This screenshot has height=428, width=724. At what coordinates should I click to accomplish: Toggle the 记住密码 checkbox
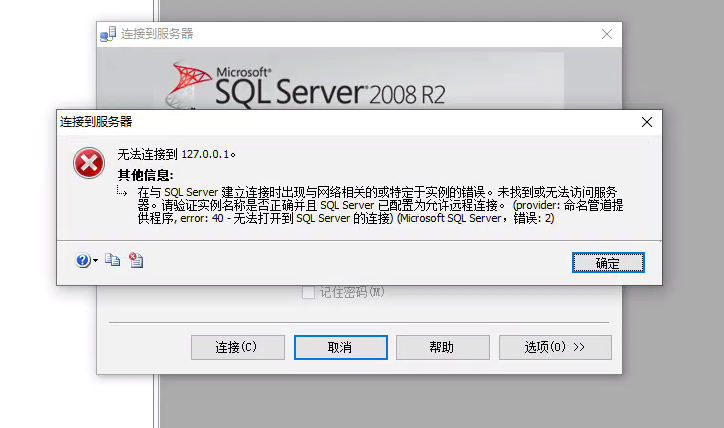coord(308,292)
